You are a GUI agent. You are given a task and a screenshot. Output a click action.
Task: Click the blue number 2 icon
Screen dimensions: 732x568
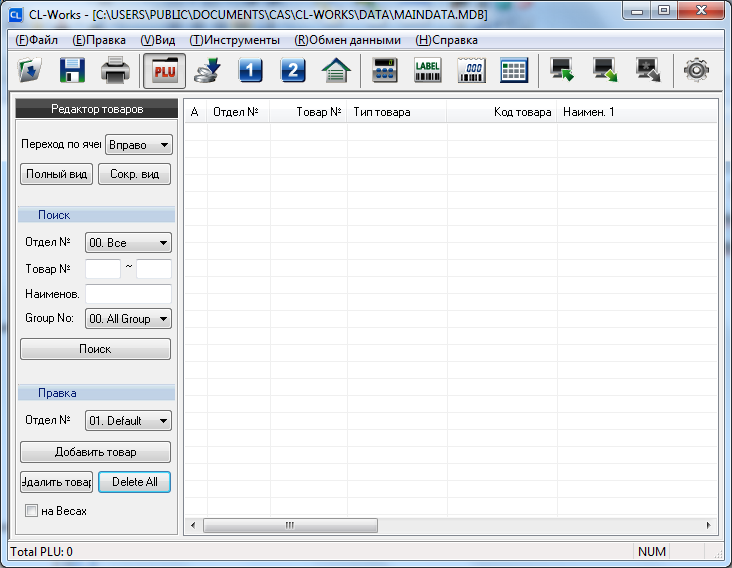pos(292,71)
